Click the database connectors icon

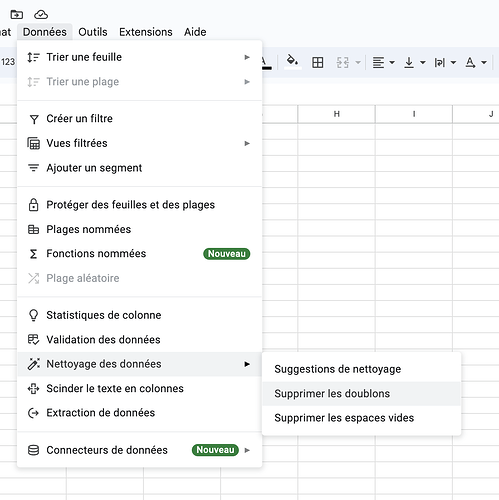point(33,450)
